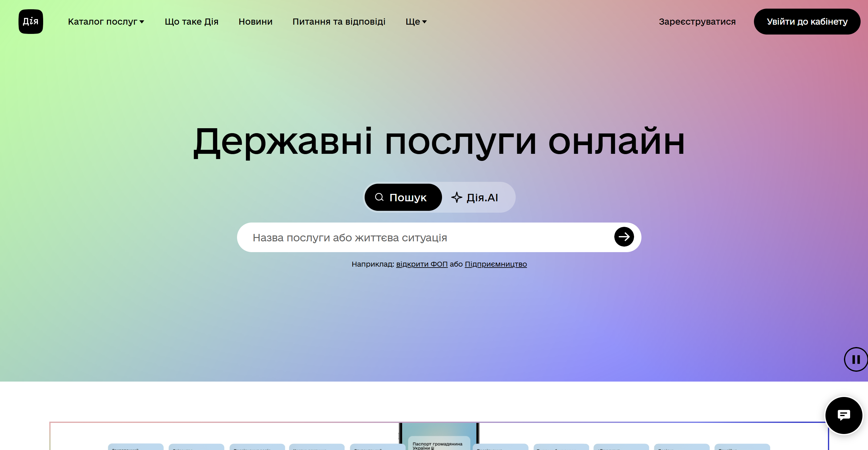Click the sparkle icon beside Дія.AI
The width and height of the screenshot is (868, 450).
(x=457, y=197)
